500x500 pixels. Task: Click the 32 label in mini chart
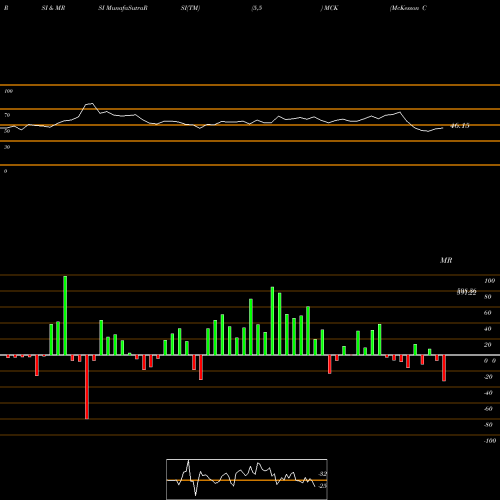coord(323,474)
